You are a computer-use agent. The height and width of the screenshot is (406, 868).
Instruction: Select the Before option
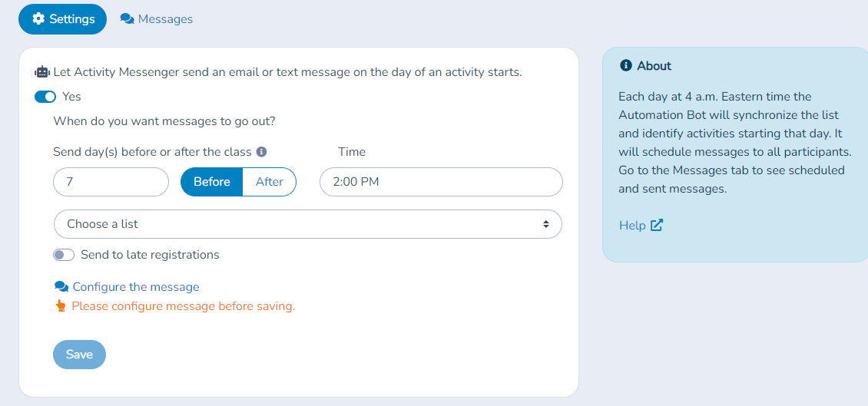(212, 182)
